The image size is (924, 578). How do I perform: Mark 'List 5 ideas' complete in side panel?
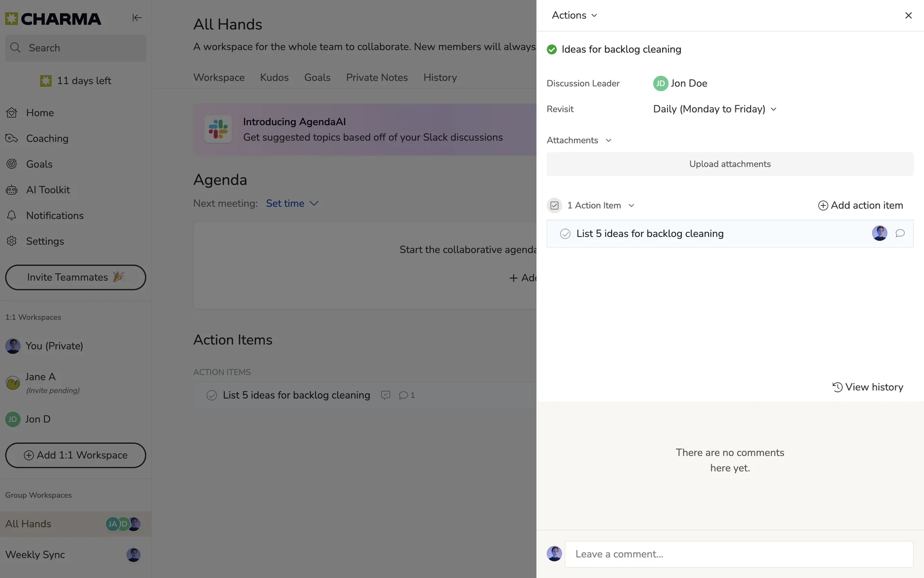[x=565, y=234]
